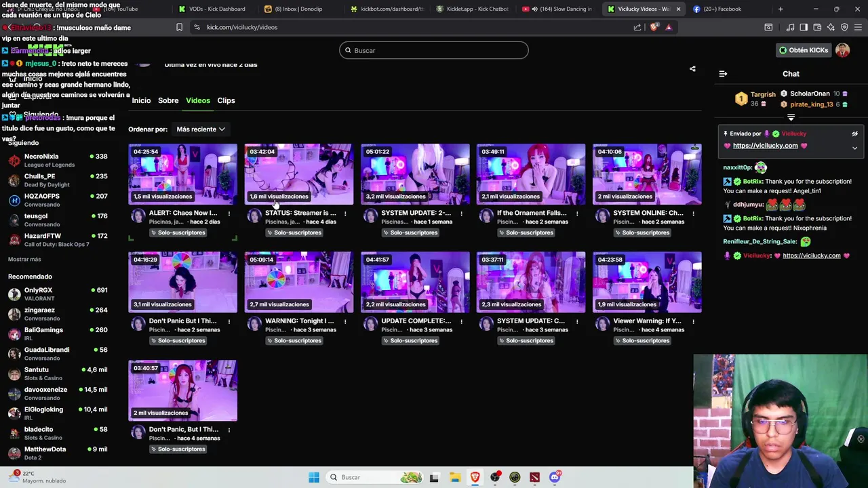Open the vicilucky.com link in pinned message
The image size is (868, 488).
pyautogui.click(x=766, y=146)
